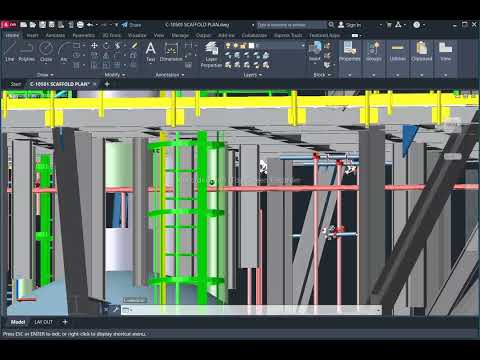Open the Quick Access Toolbar customize arrow

click(116, 25)
